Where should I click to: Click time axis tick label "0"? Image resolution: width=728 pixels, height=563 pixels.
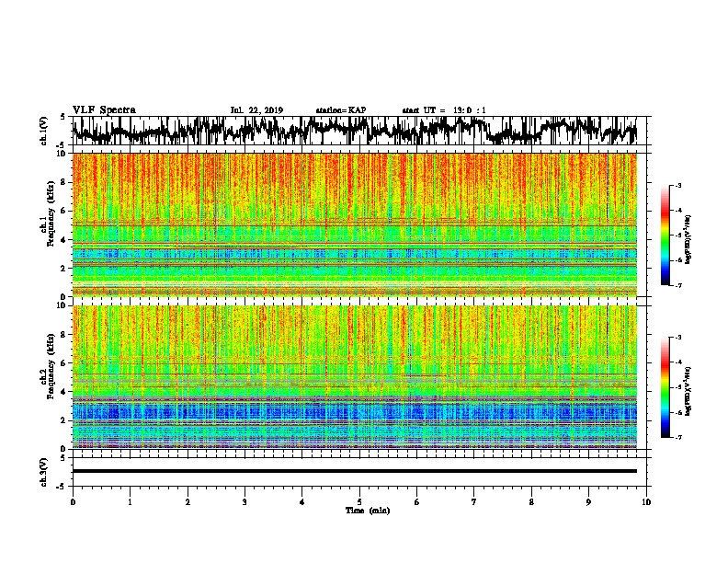pyautogui.click(x=73, y=502)
